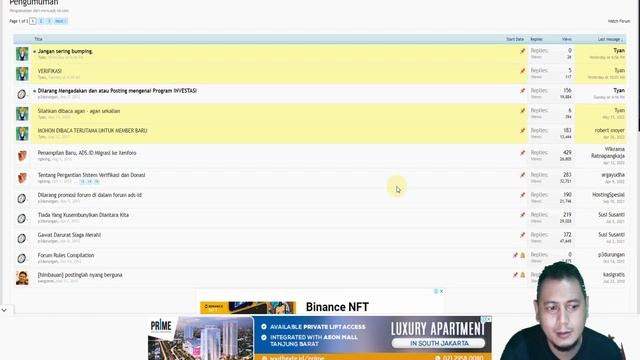Image resolution: width=640 pixels, height=360 pixels.
Task: Open Gawat Darurat Siaga Merah! thread
Action: pyautogui.click(x=69, y=235)
